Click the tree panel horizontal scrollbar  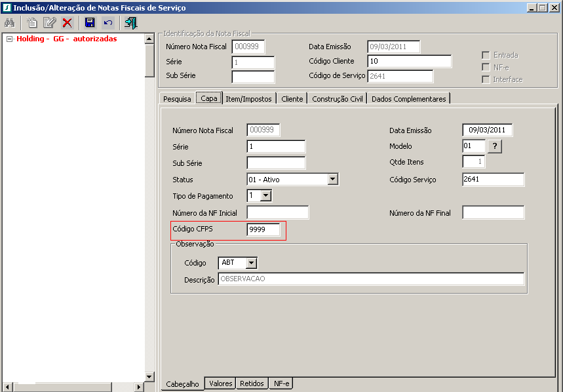pyautogui.click(x=72, y=387)
